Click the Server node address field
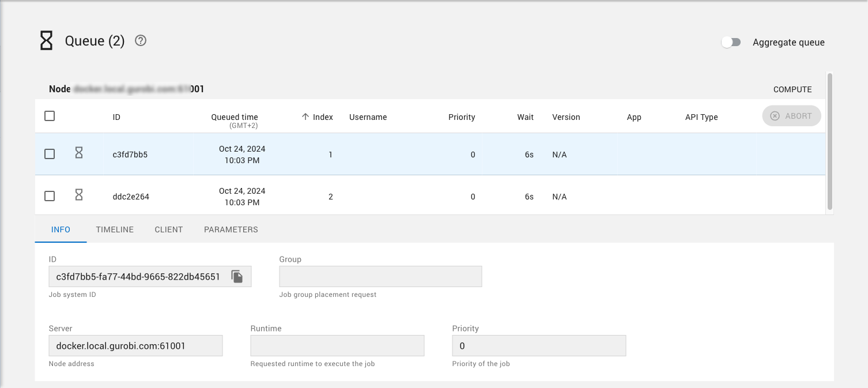868x388 pixels. tap(136, 346)
